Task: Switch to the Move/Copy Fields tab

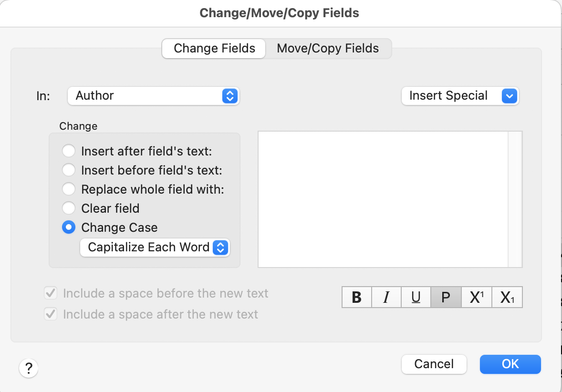Action: (328, 49)
